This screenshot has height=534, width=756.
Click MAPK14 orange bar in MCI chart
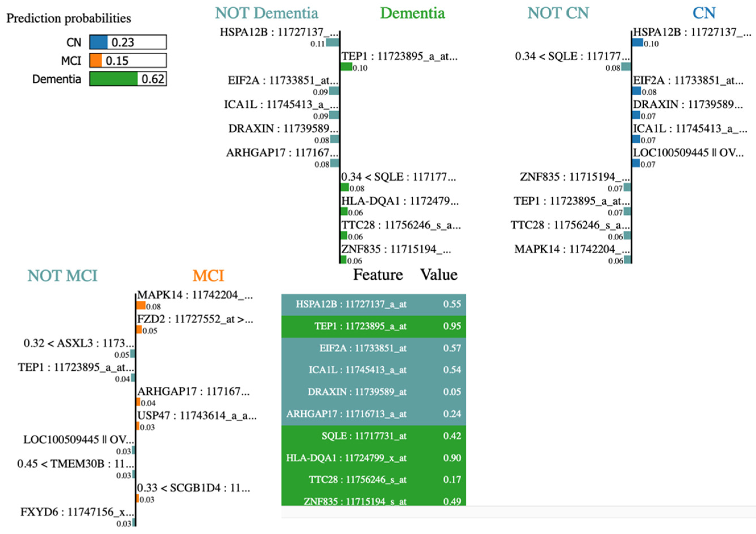click(x=141, y=306)
